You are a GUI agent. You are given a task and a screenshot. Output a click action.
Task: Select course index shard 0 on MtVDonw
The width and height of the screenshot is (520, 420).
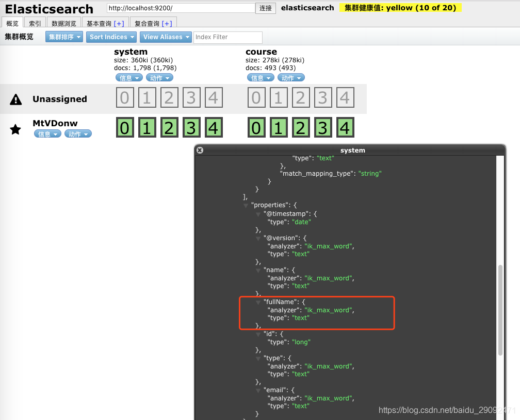click(x=256, y=127)
